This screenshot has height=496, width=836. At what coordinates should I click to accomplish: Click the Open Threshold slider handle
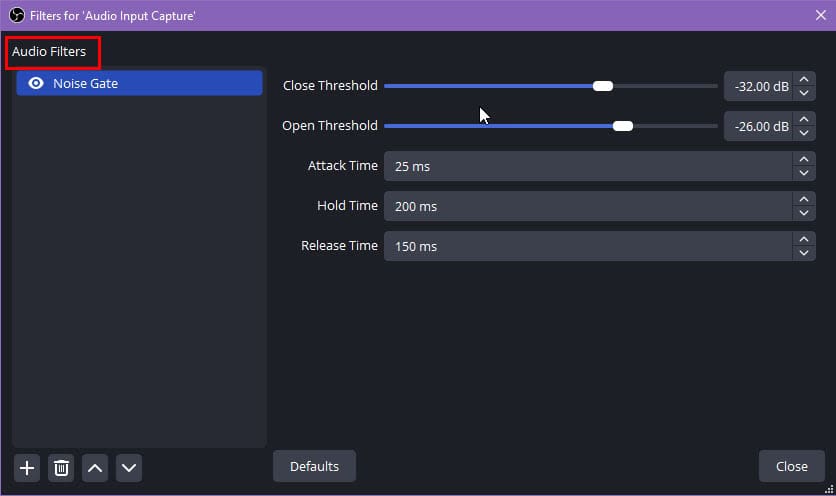click(x=623, y=126)
